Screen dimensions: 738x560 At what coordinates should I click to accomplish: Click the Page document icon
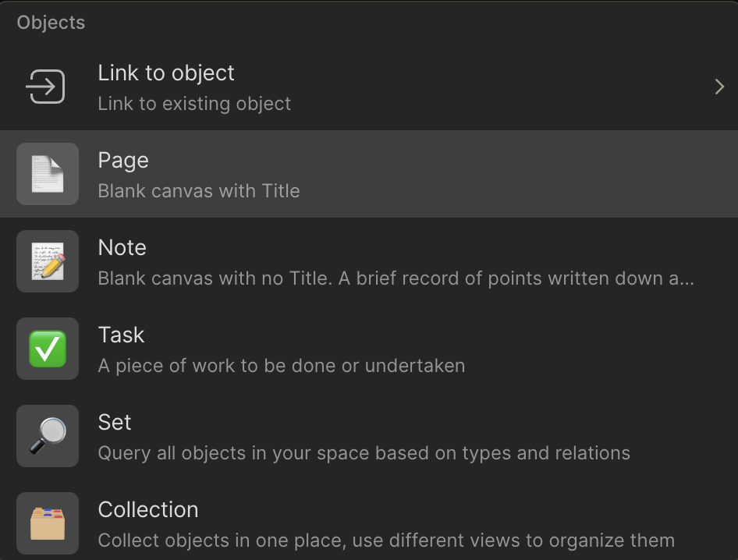(x=48, y=174)
